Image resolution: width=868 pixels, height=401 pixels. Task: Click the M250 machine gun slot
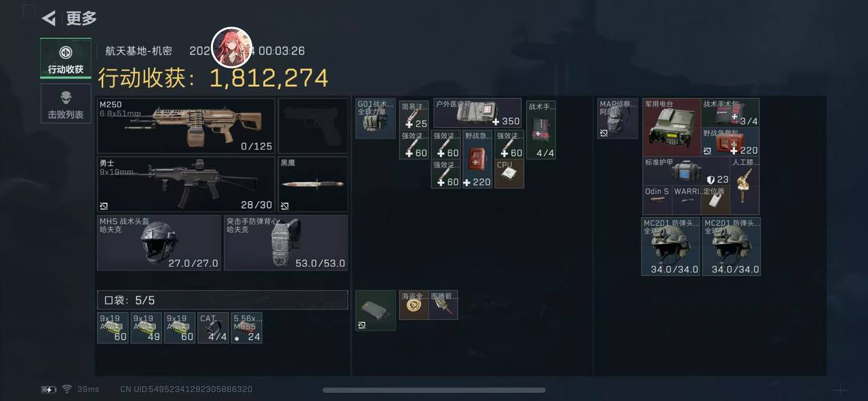tap(186, 126)
